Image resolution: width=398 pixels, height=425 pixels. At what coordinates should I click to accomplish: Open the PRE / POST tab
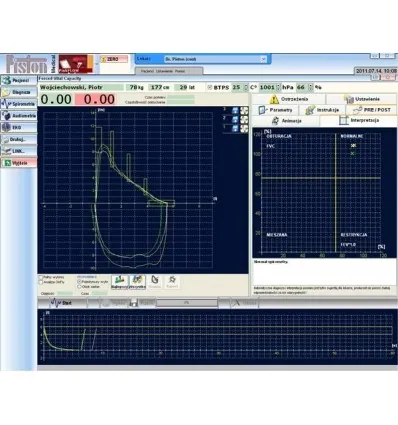[x=372, y=110]
